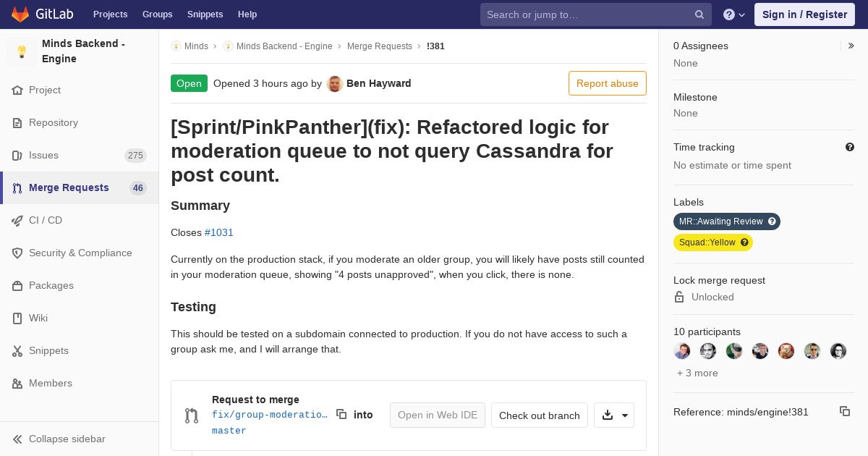868x456 pixels.
Task: Copy the merge request reference icon
Action: point(845,411)
